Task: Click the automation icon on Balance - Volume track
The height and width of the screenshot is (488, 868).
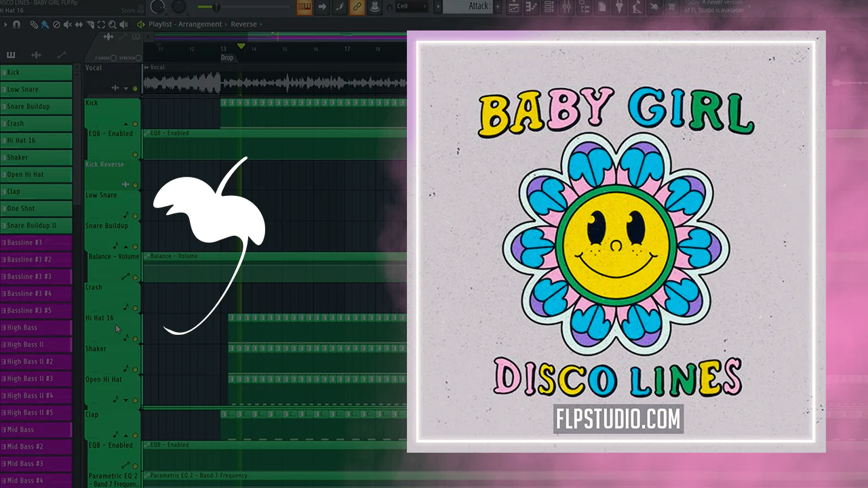Action: click(x=125, y=277)
